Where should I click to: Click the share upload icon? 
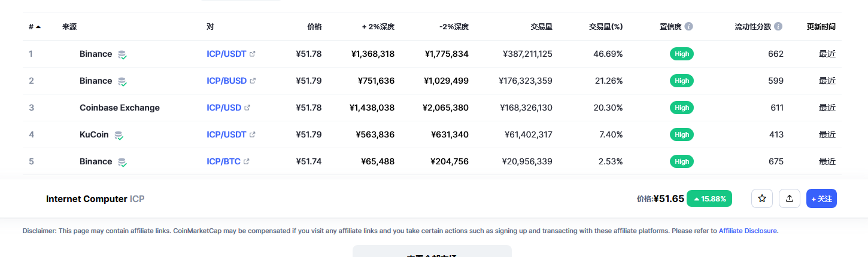790,198
